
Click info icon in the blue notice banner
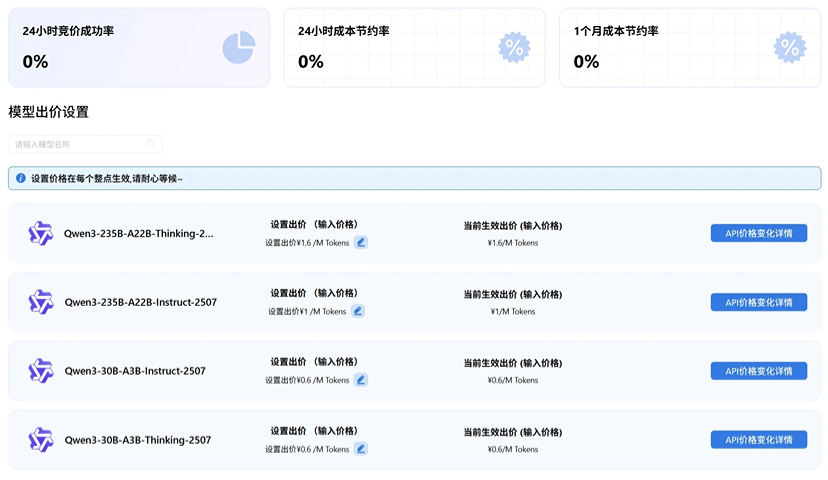point(20,178)
